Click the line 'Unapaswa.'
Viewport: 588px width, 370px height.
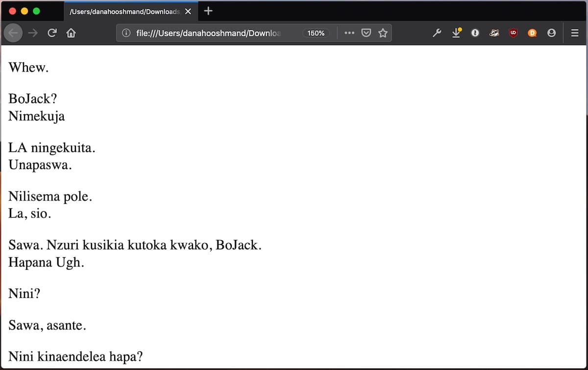pyautogui.click(x=40, y=165)
